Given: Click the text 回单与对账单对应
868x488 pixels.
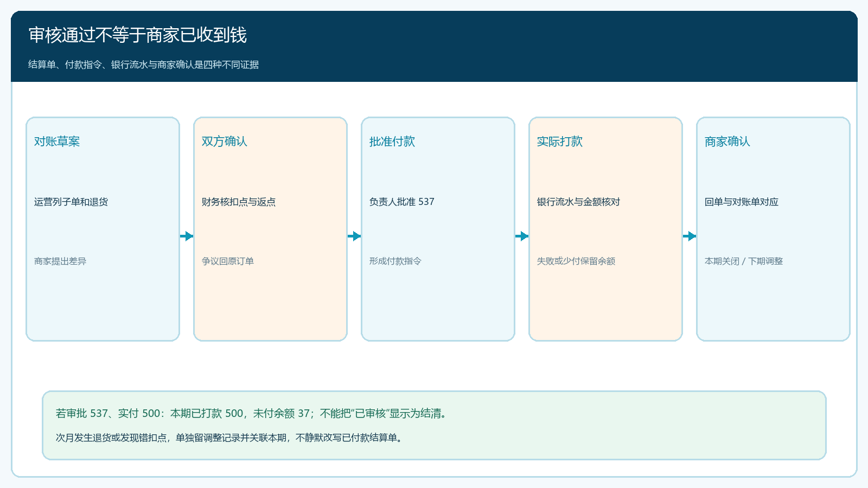Looking at the screenshot, I should (742, 202).
